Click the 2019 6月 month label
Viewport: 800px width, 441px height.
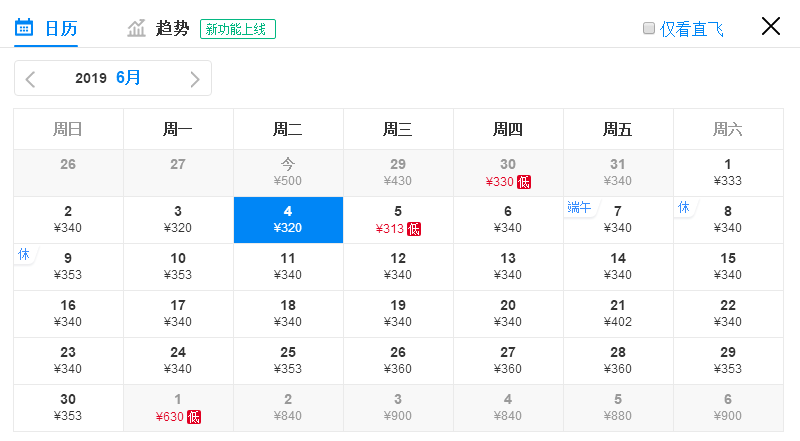click(108, 78)
